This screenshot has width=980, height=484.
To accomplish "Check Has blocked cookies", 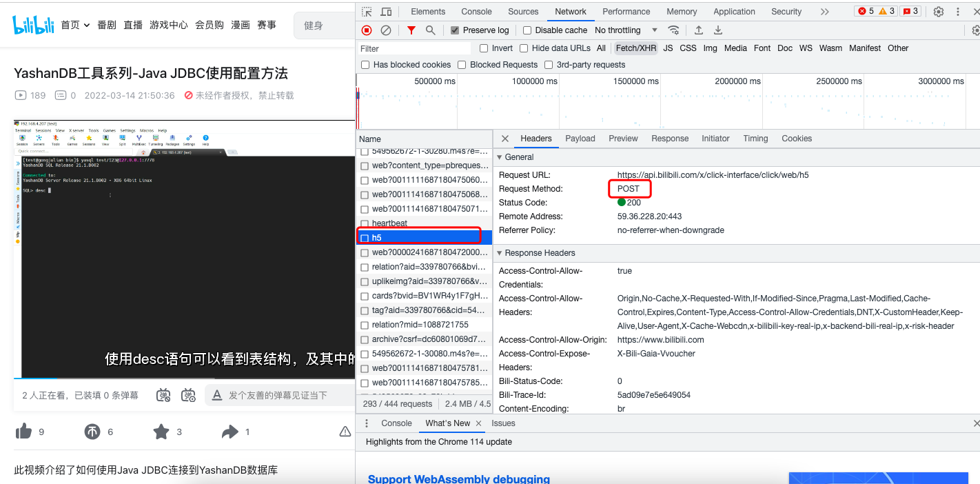I will tap(365, 65).
